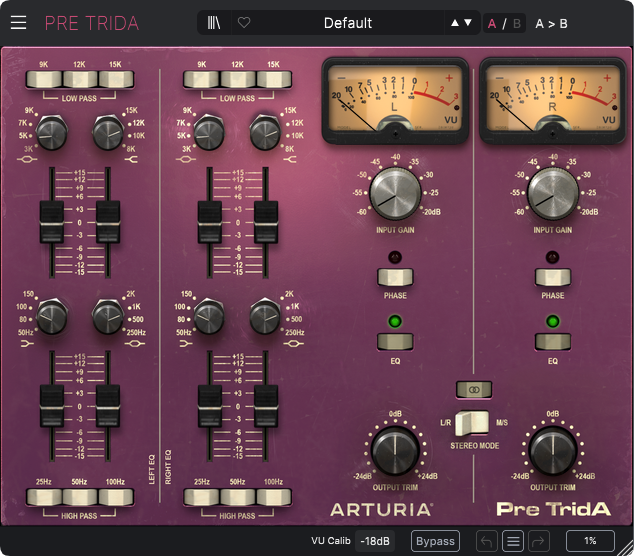Open the hamburger main menu
Screen dimensions: 634x556
(x=18, y=23)
